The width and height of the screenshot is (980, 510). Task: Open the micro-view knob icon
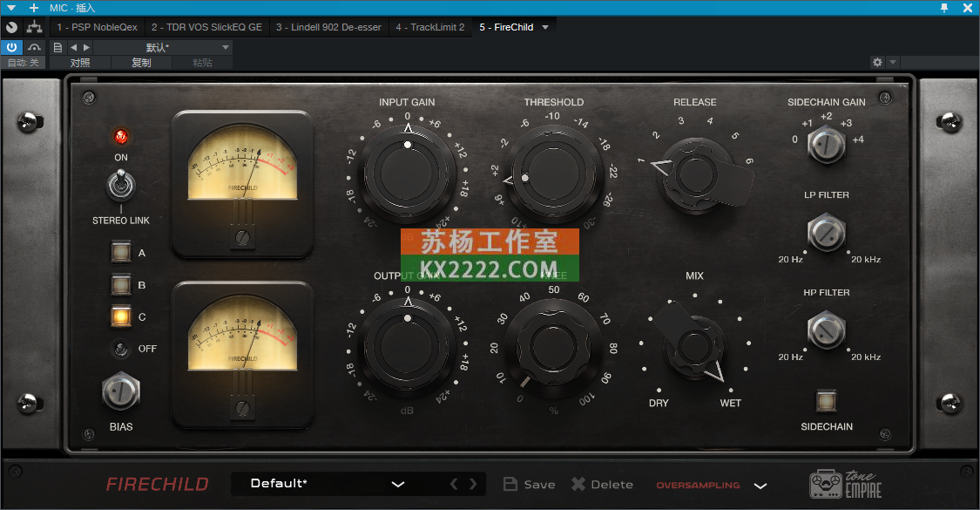[11, 27]
